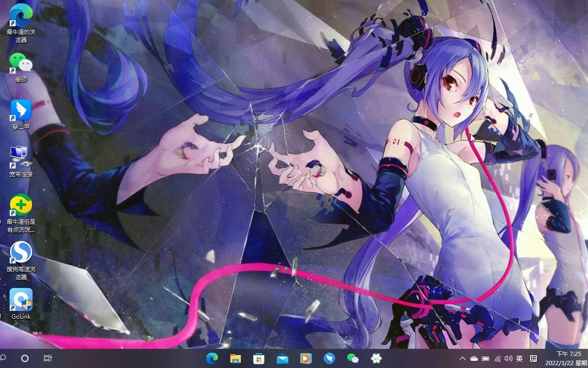Launch the Microsoft Store from the taskbar
This screenshot has width=588, height=368.
(x=259, y=358)
